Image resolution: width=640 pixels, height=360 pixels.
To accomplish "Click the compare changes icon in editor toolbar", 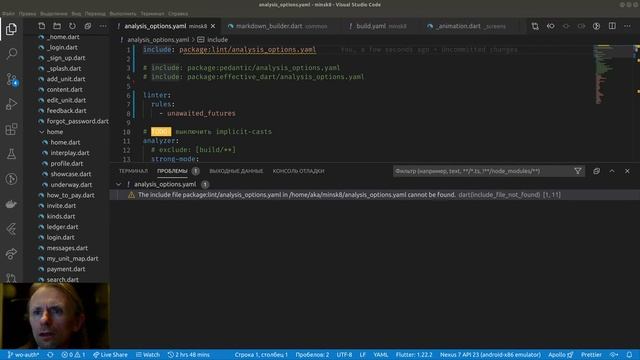I will [x=535, y=26].
